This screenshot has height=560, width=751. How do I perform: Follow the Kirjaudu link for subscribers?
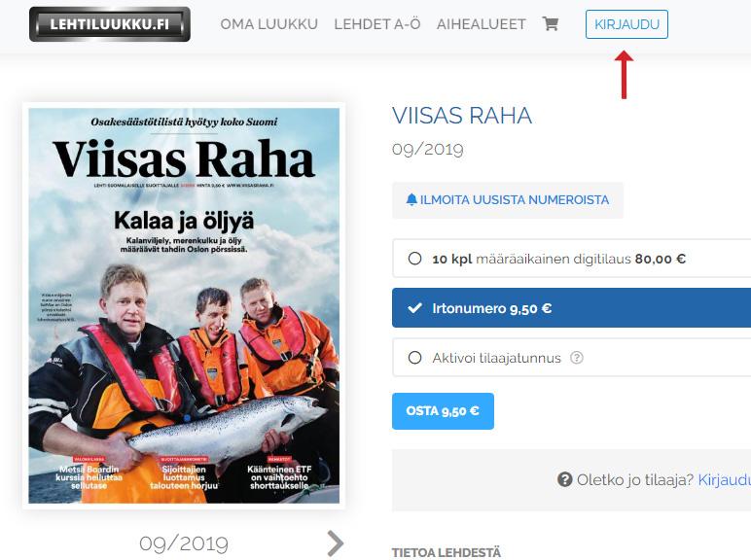(x=724, y=479)
